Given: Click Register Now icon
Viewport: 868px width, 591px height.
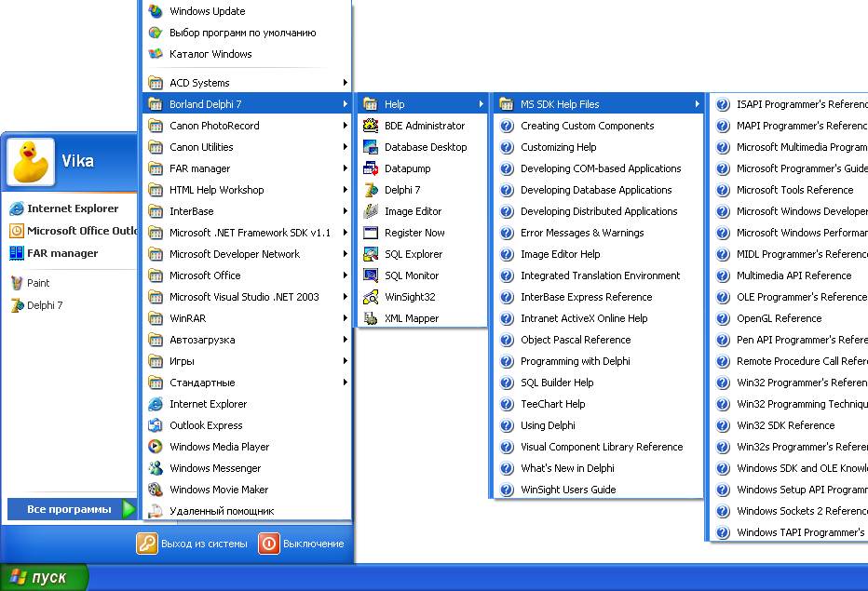Looking at the screenshot, I should click(x=371, y=233).
